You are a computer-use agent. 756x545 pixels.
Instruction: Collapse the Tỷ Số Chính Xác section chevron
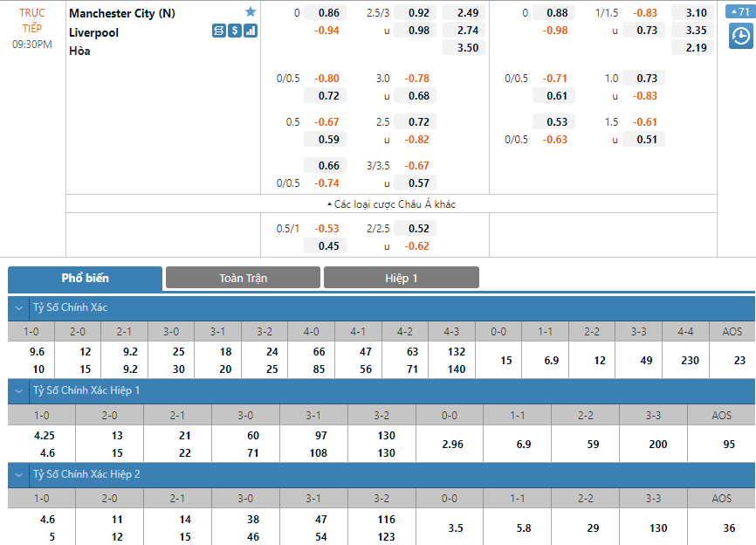tap(19, 307)
